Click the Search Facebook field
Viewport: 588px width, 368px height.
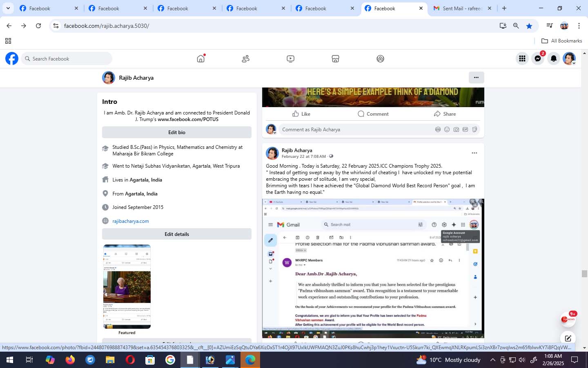click(67, 58)
